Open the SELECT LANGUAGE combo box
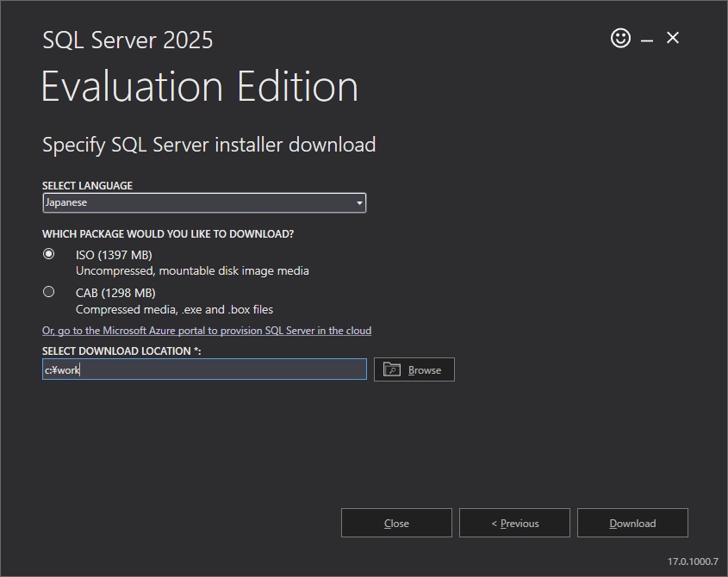The width and height of the screenshot is (728, 577). click(x=204, y=202)
